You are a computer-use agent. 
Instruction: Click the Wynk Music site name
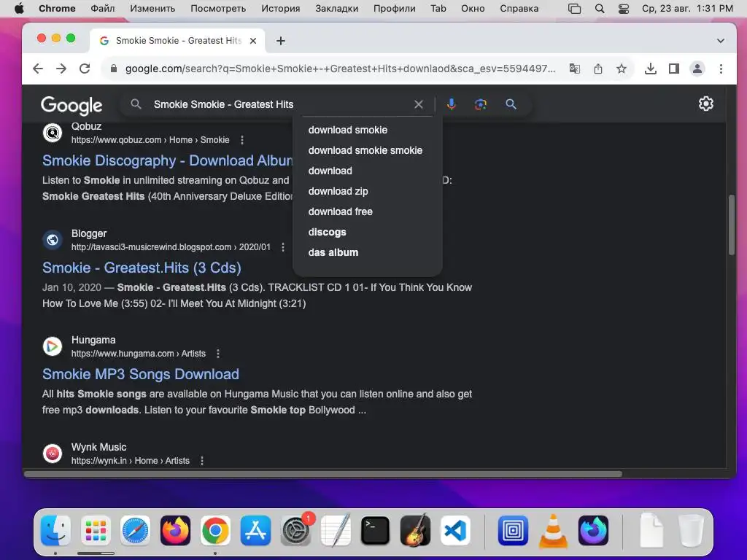(98, 447)
